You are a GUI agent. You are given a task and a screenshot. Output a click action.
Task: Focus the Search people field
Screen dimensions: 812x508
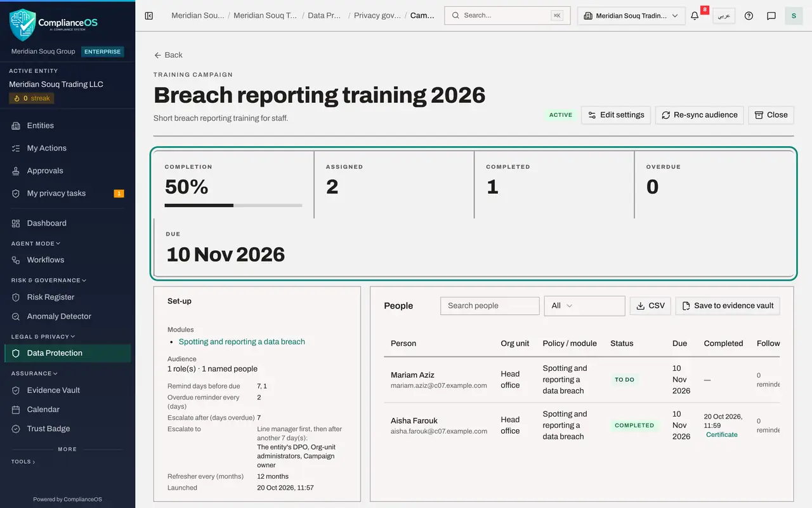[x=490, y=305]
